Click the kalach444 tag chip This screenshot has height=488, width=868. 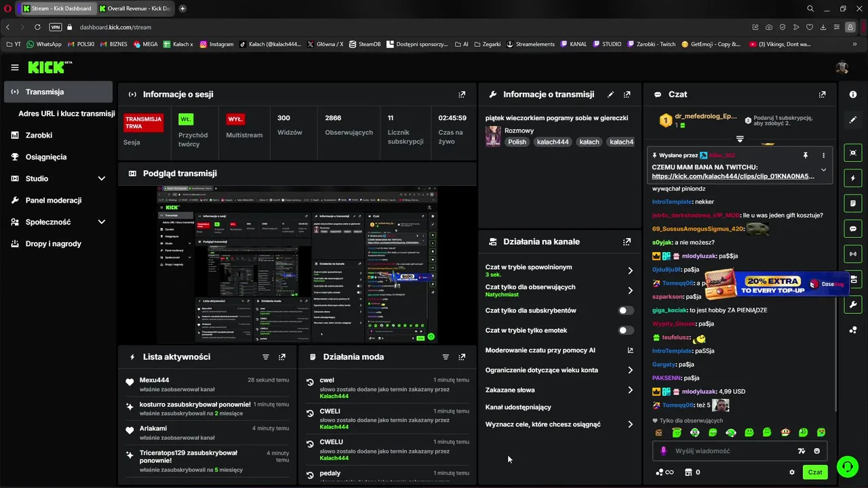point(553,142)
